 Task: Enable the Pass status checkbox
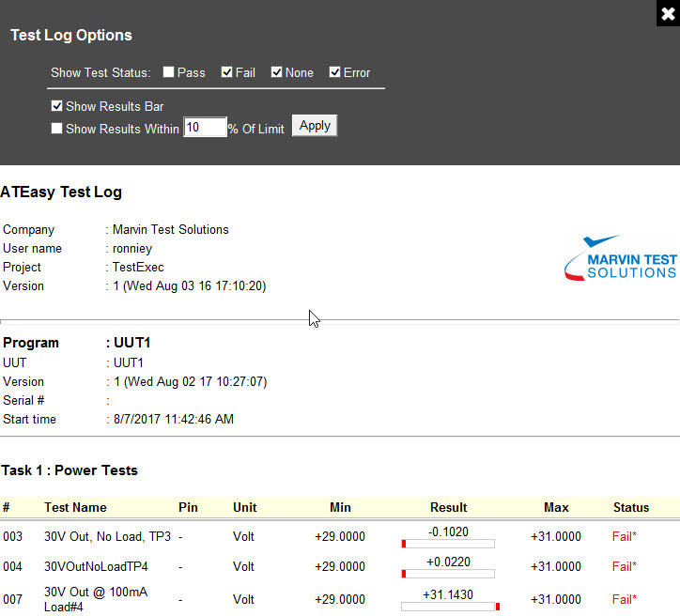(x=169, y=72)
